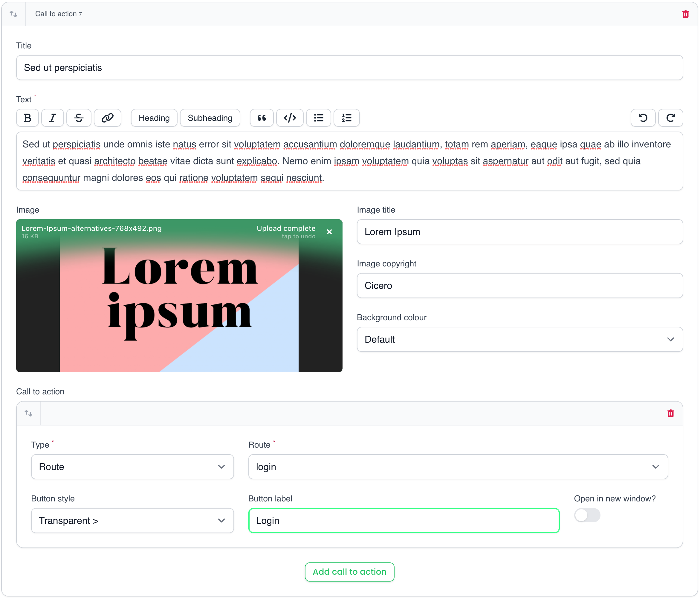Screen dimensions: 700x598
Task: Apply strikethrough formatting
Action: click(x=79, y=118)
